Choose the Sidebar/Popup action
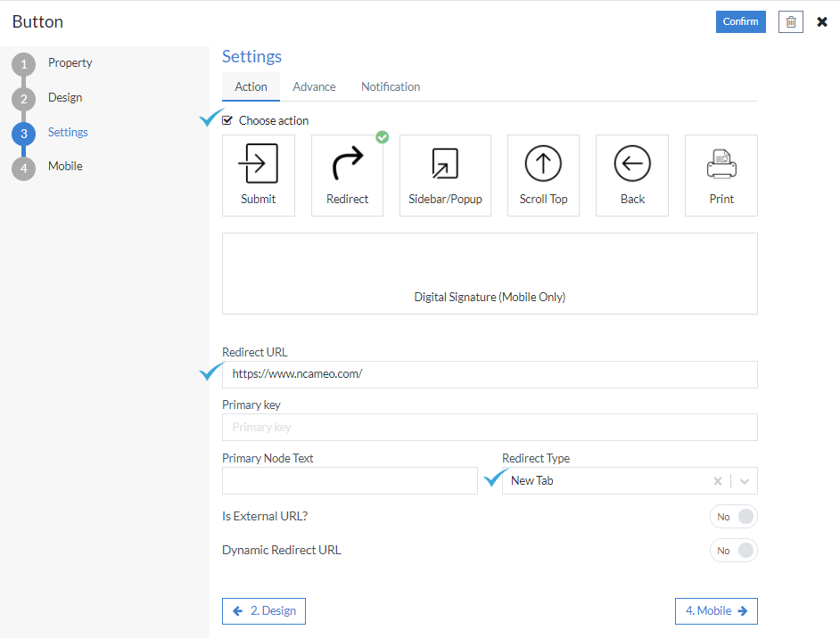 [x=445, y=175]
